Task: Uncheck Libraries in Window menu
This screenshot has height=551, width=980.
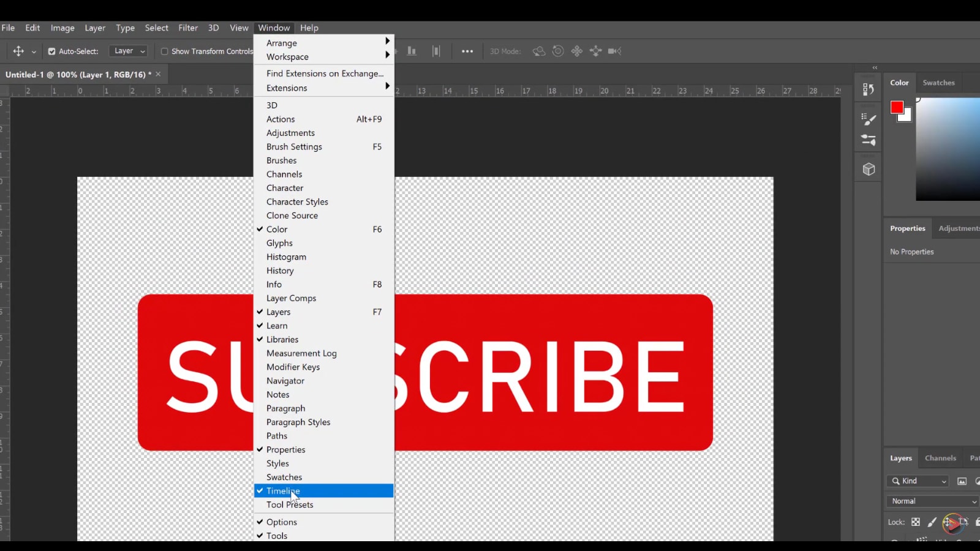Action: pos(323,340)
